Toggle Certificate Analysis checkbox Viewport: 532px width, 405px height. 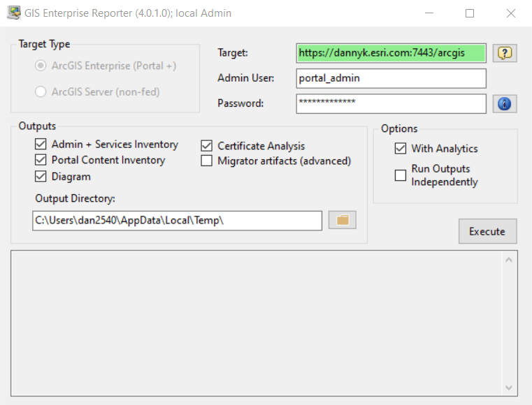(x=206, y=146)
